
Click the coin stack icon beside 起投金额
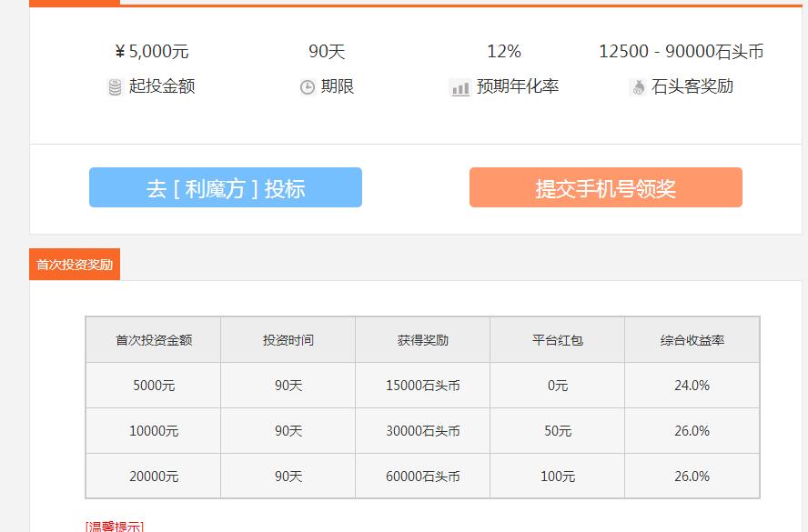click(x=116, y=87)
